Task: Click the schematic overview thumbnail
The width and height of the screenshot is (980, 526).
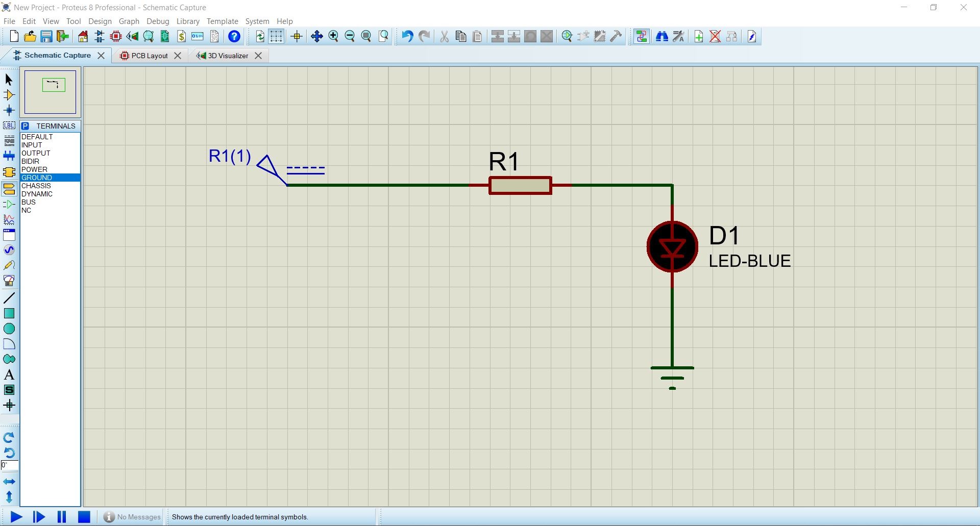Action: tap(50, 92)
